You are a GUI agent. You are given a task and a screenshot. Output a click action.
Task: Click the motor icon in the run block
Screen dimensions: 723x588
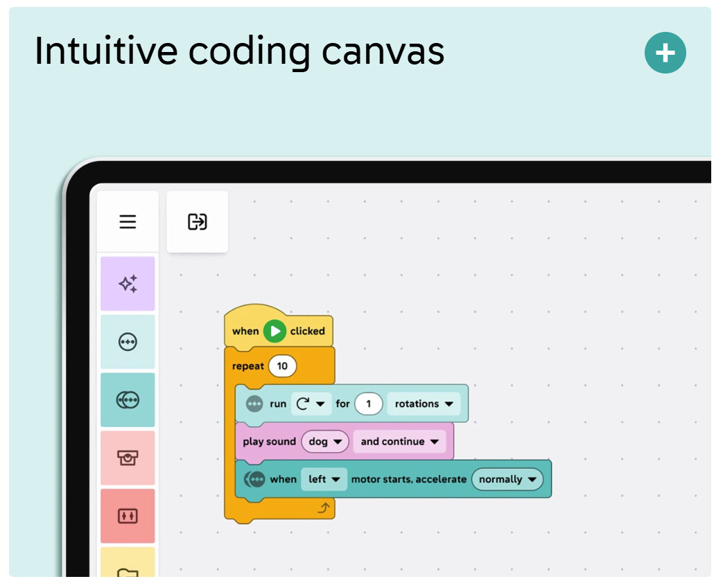254,404
